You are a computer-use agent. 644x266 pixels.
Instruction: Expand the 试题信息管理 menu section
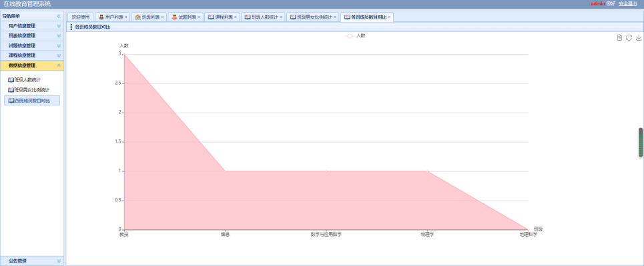32,45
